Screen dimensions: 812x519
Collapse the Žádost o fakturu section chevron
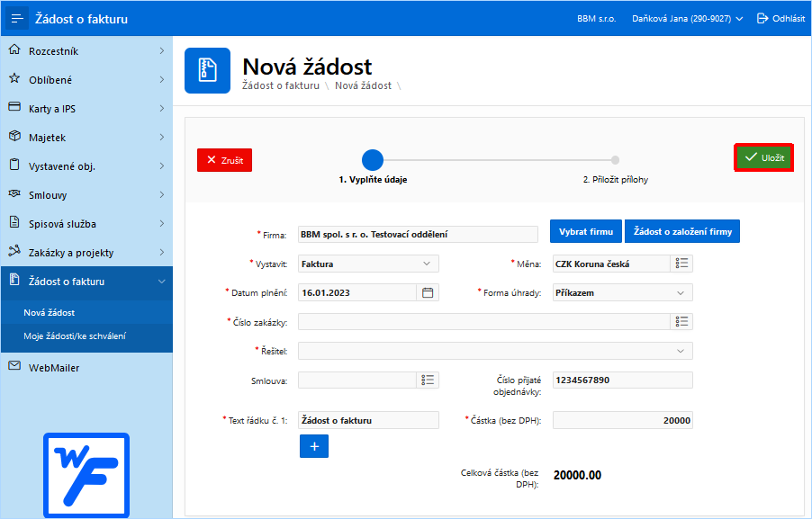pyautogui.click(x=161, y=282)
